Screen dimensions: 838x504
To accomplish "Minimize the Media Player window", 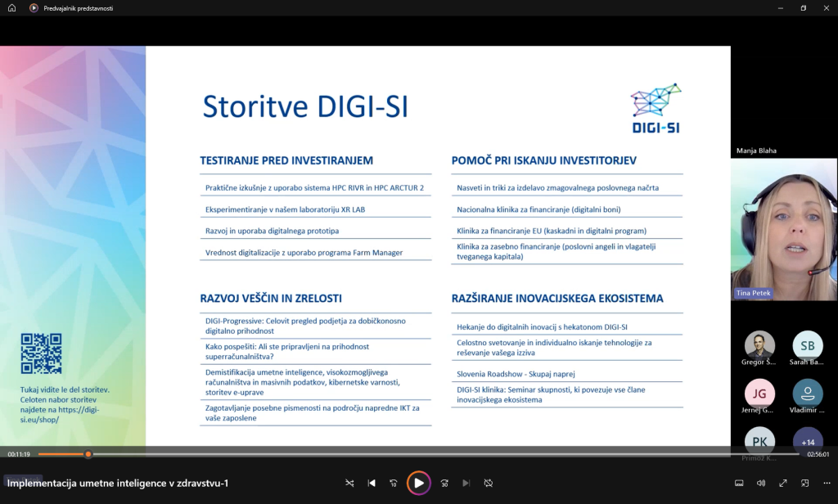I will 781,8.
